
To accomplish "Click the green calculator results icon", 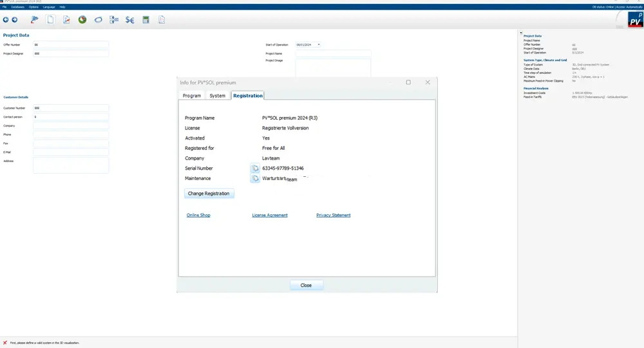I will [146, 20].
